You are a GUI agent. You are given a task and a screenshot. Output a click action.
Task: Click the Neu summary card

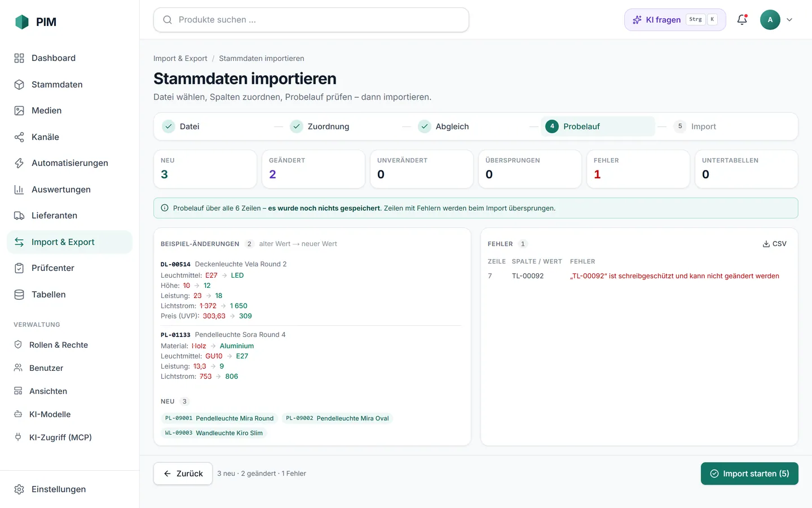205,169
